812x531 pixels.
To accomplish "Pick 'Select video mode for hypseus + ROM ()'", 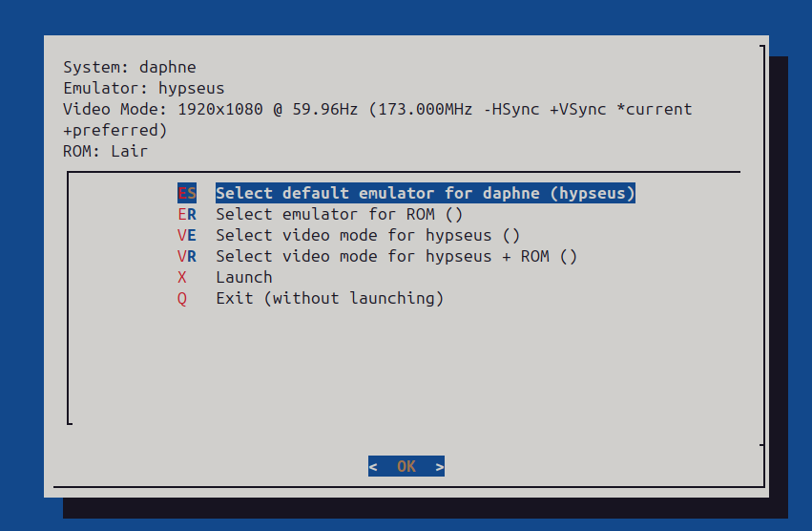I will click(396, 256).
